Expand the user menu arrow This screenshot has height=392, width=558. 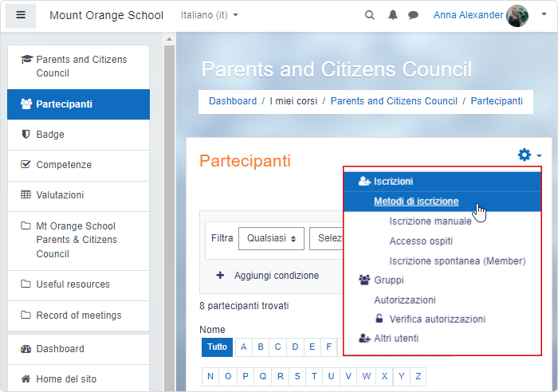click(x=544, y=14)
